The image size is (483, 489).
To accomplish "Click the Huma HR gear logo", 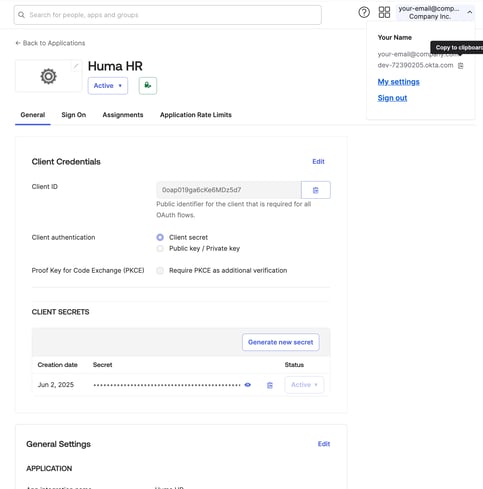I will [x=49, y=76].
